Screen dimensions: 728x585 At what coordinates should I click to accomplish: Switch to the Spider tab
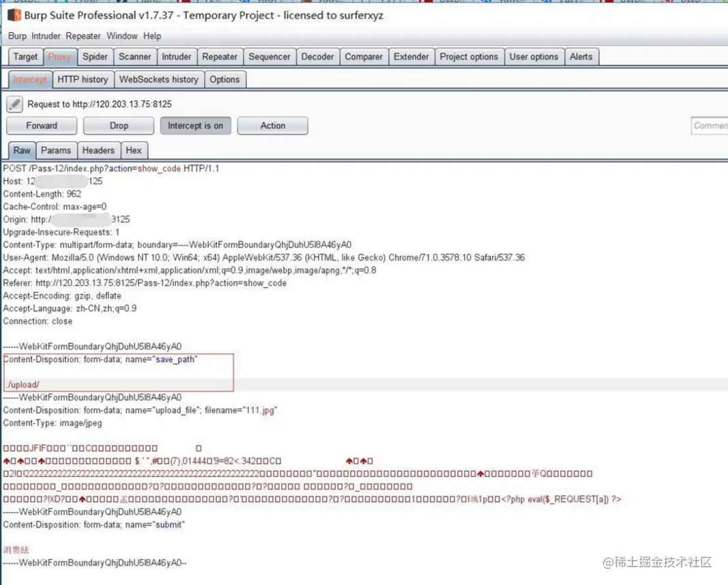click(x=95, y=57)
